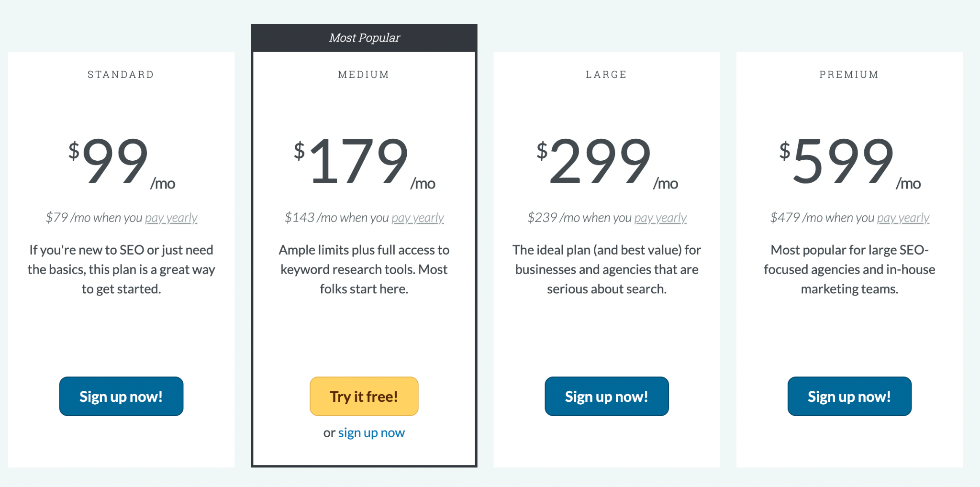This screenshot has height=487, width=980.
Task: Click the $179 /mo price
Action: pos(364,162)
